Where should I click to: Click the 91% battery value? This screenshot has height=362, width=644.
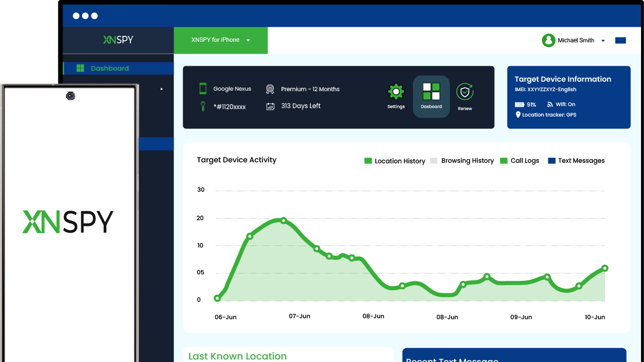(532, 105)
